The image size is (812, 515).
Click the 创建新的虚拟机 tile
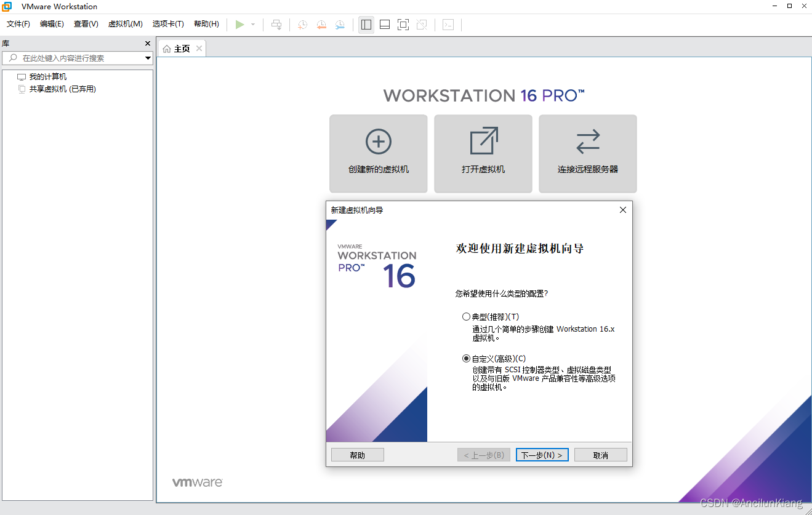point(379,154)
